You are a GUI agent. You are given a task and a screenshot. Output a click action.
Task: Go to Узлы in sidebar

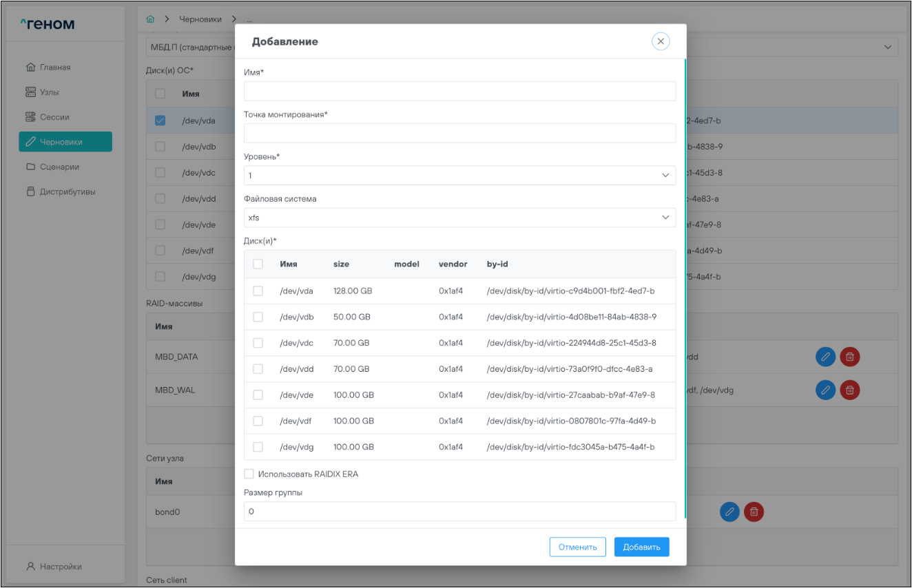tap(53, 92)
